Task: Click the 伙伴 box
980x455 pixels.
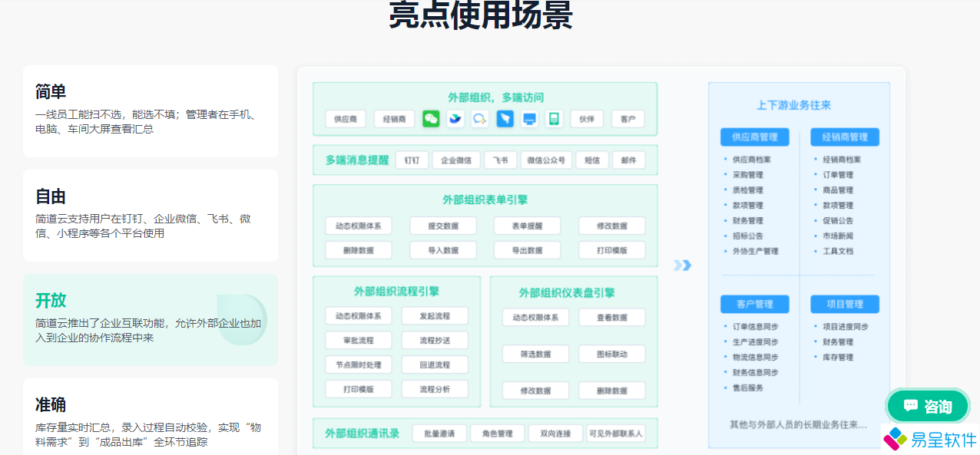Action: tap(587, 119)
